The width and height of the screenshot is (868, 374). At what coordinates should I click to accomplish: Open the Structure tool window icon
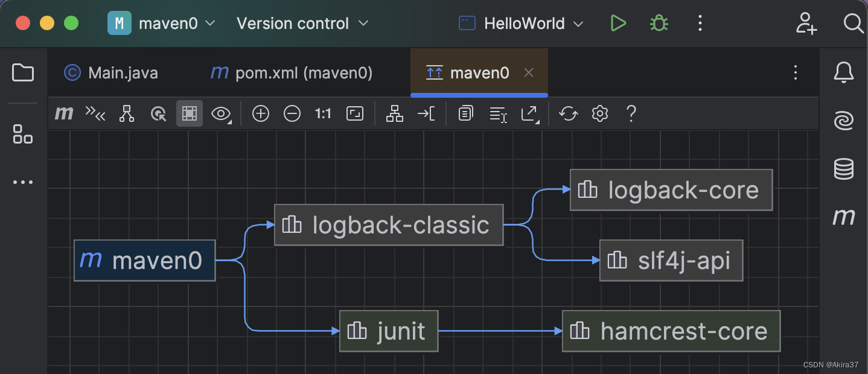(x=23, y=134)
